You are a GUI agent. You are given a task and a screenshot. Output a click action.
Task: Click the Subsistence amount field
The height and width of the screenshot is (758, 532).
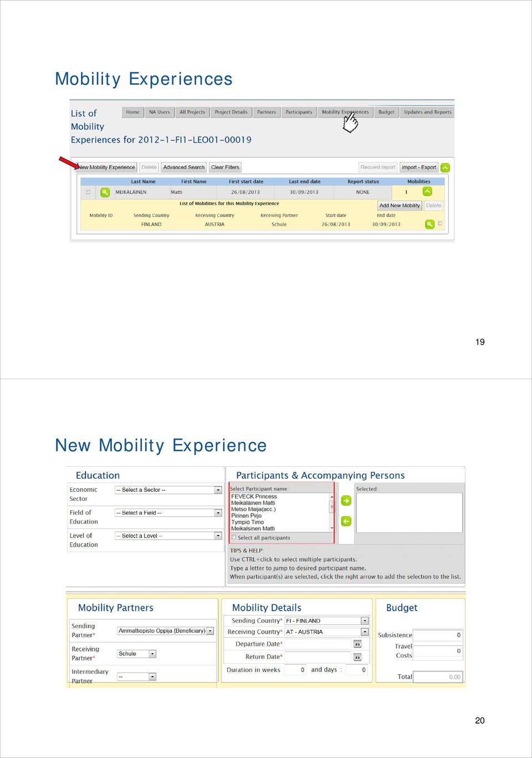coord(438,635)
